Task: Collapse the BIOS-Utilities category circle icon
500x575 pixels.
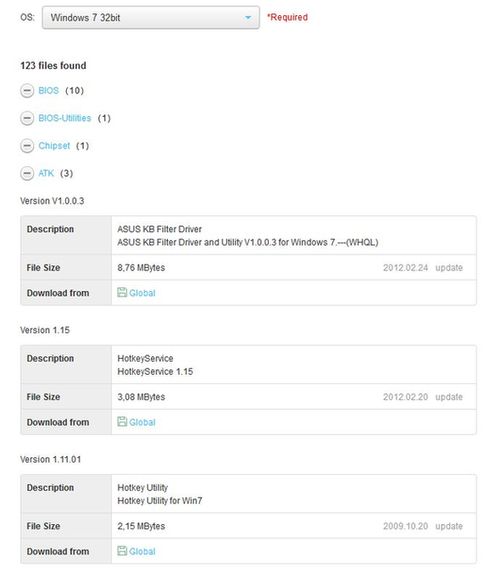Action: [27, 118]
